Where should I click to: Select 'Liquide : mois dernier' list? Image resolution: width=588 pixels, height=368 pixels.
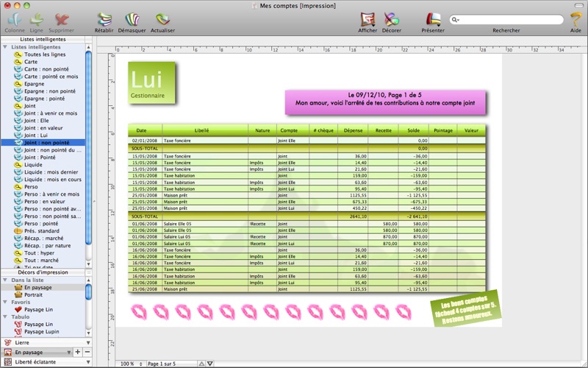tap(51, 172)
